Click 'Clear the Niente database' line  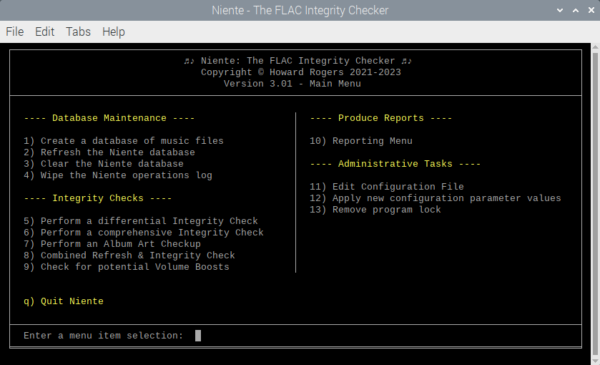[103, 164]
